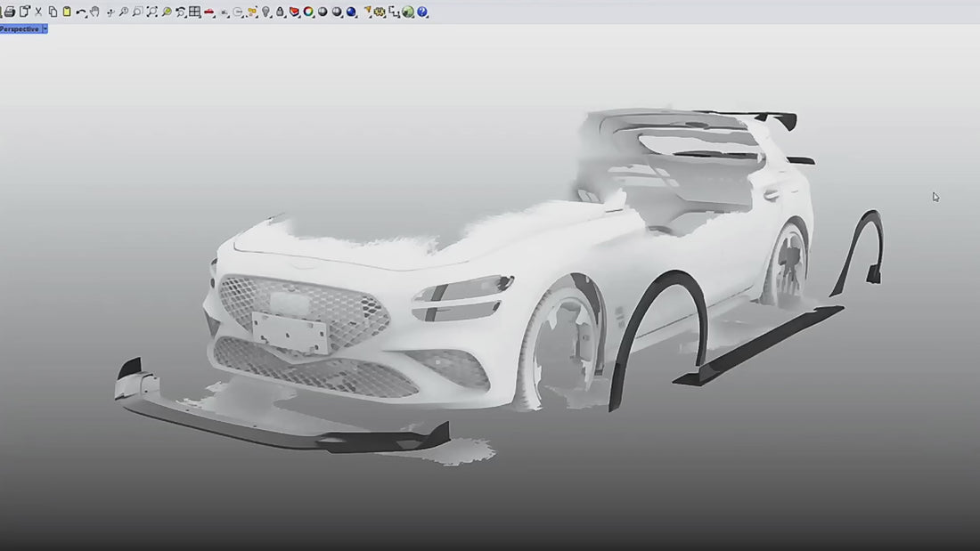This screenshot has width=980, height=551.
Task: Click the blue sphere Render icon
Action: 351,12
